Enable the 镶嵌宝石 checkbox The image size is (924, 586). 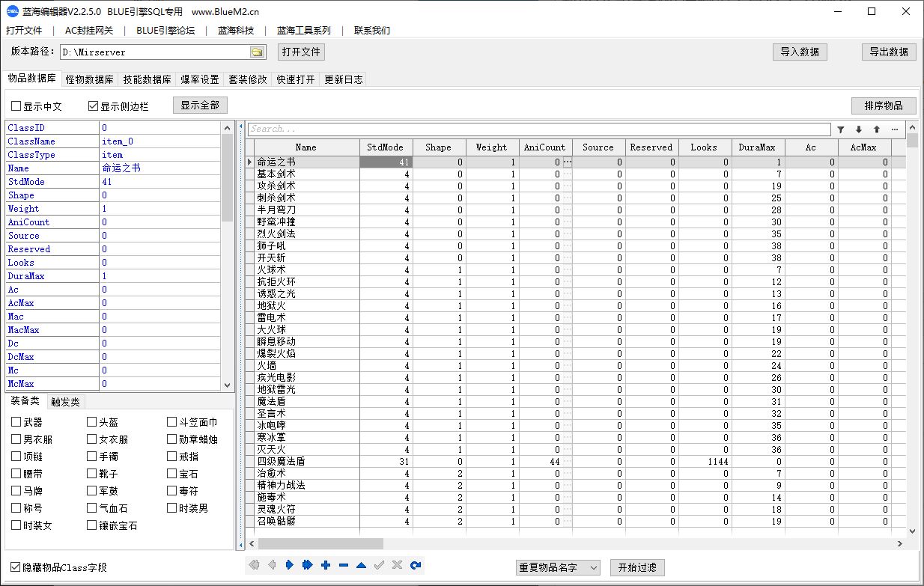[x=92, y=525]
